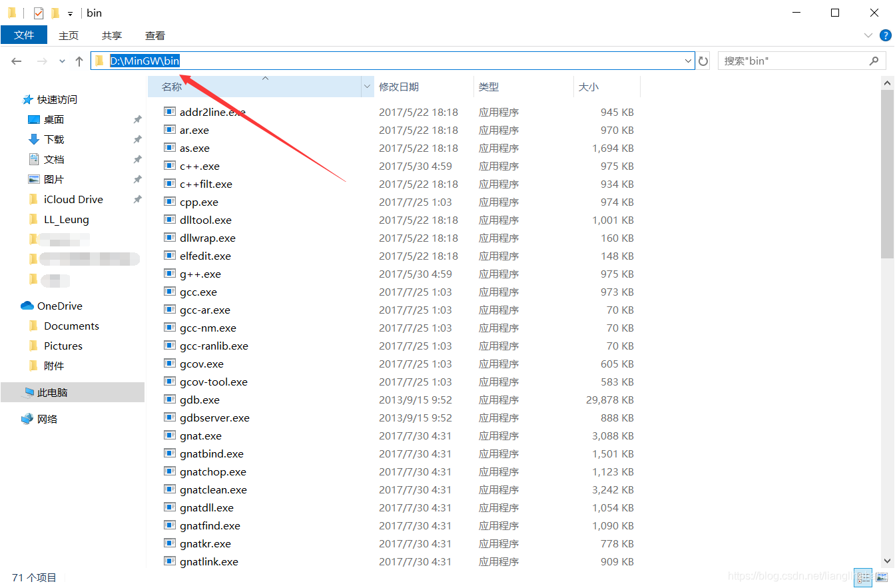Sort by 修改日期 column header

424,87
